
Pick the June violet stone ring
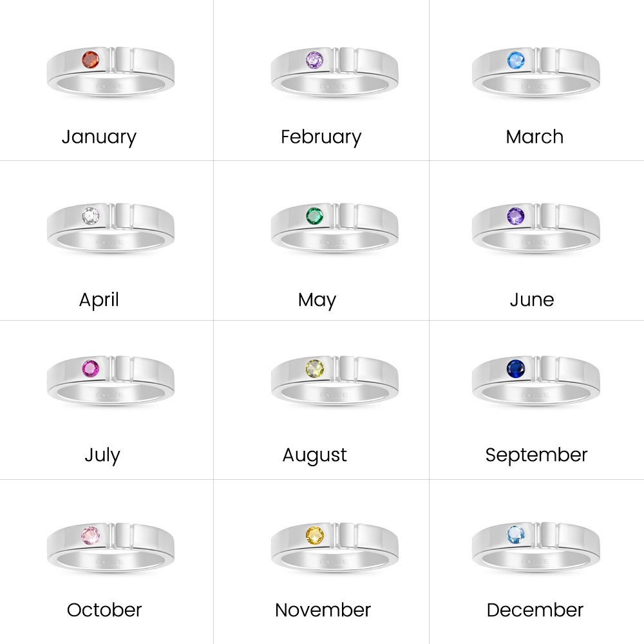pos(535,227)
